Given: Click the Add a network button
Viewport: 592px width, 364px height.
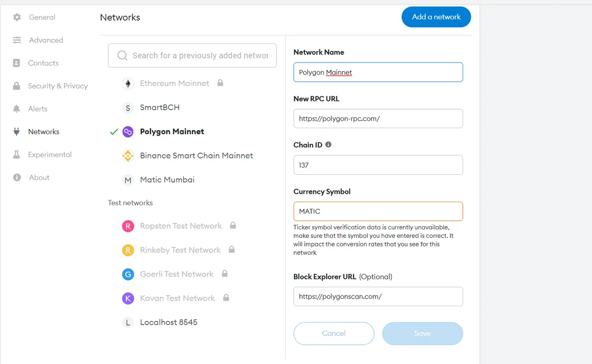Looking at the screenshot, I should coord(436,17).
